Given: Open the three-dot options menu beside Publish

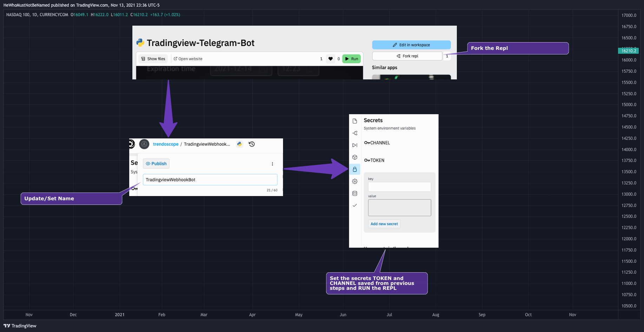Looking at the screenshot, I should (272, 164).
